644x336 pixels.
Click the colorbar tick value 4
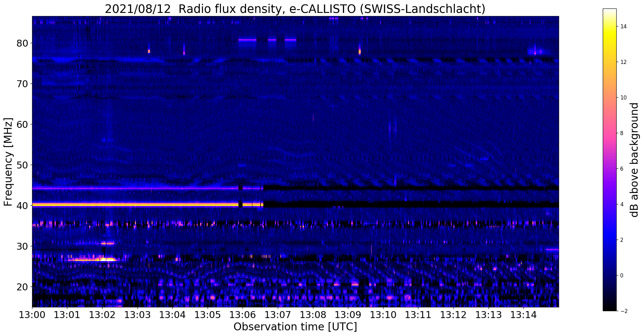click(621, 204)
